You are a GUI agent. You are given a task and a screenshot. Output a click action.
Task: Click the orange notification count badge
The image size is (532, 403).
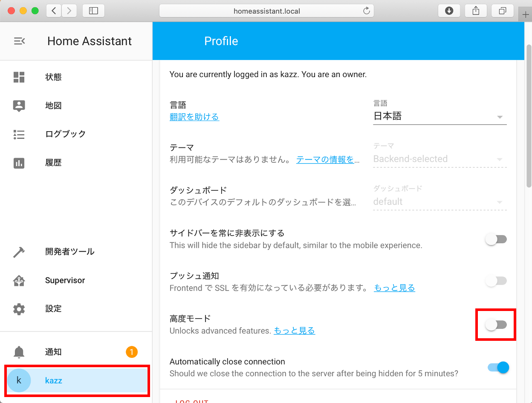[132, 352]
